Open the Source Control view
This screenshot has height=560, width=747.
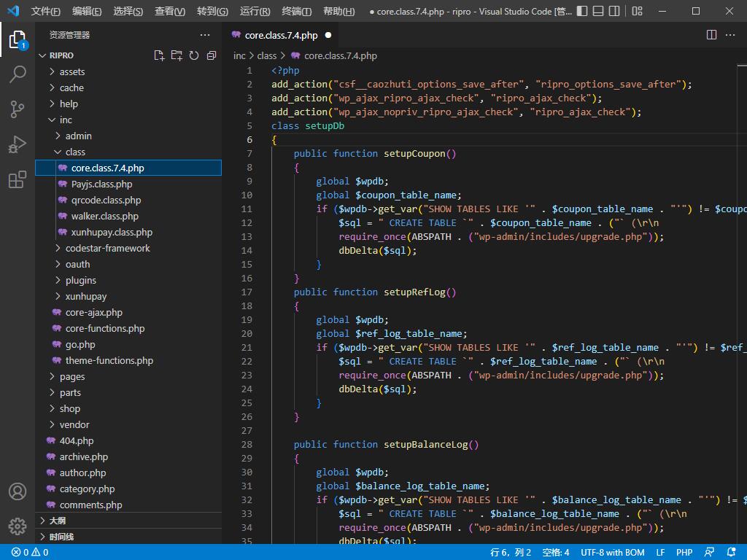18,109
